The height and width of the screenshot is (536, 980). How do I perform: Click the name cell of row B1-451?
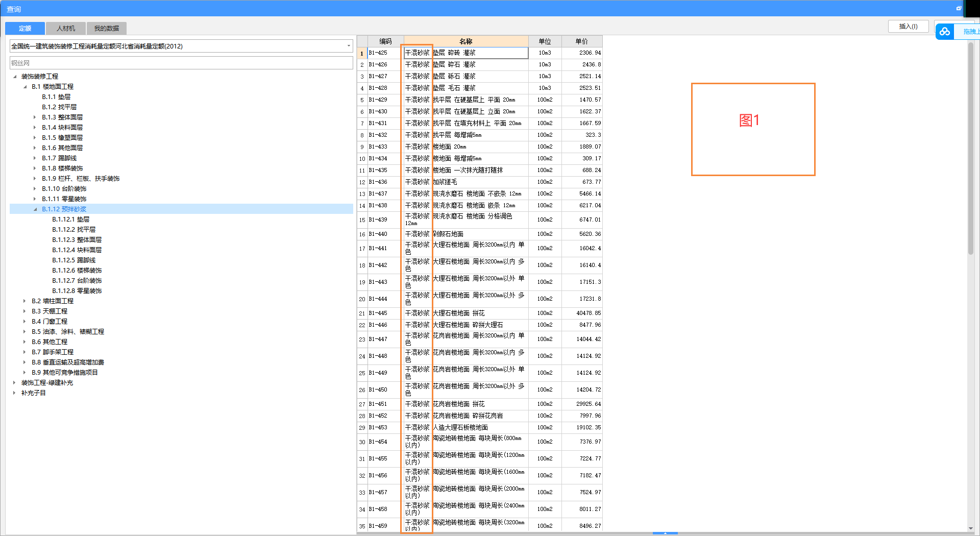tap(466, 404)
